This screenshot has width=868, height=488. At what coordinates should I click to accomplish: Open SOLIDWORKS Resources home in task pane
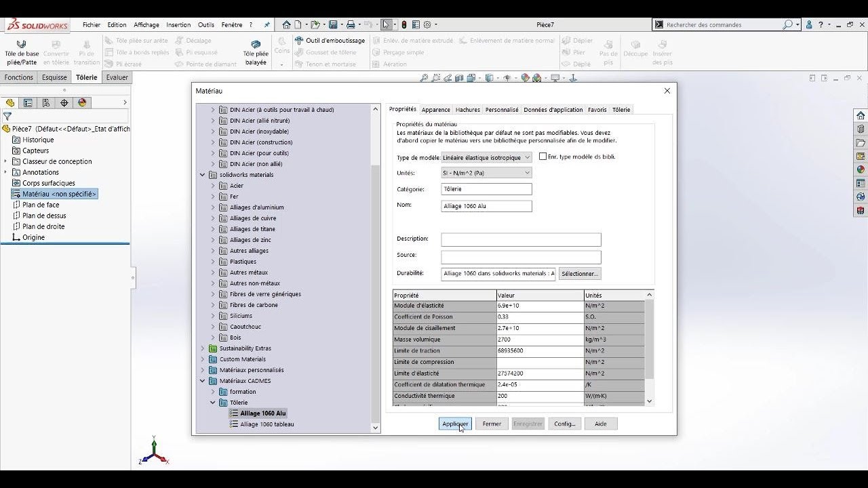[861, 115]
